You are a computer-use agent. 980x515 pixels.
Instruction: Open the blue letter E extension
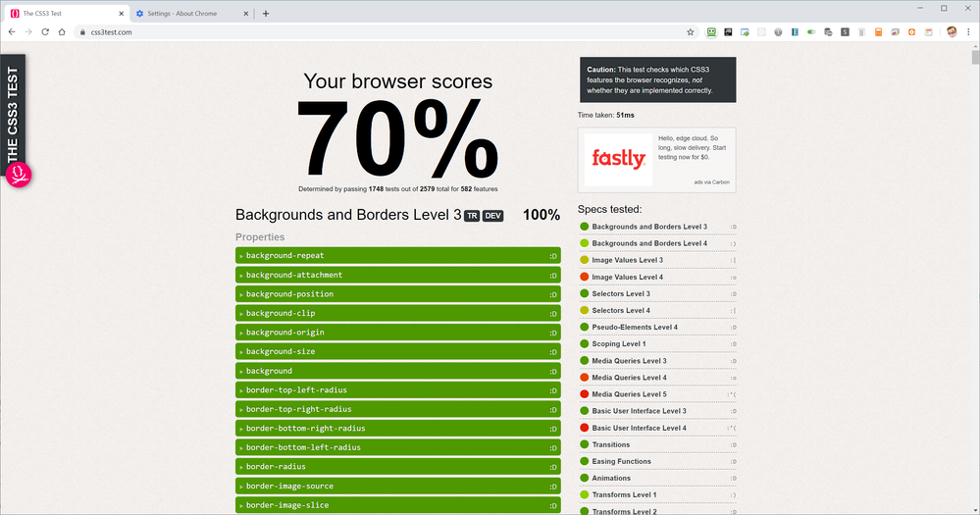795,31
